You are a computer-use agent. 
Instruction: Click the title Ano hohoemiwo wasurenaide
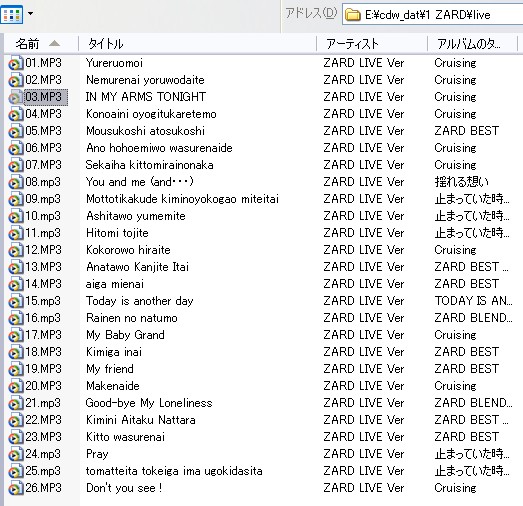pyautogui.click(x=159, y=148)
